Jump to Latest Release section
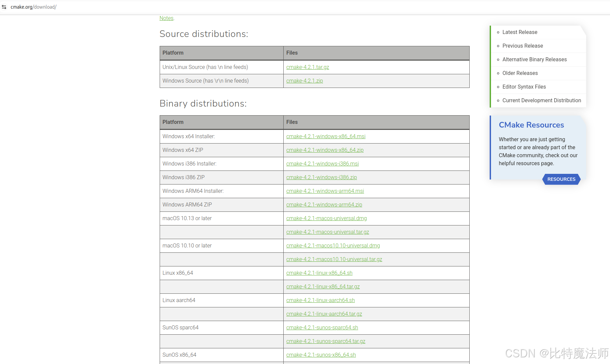Screen dimensions: 610x364 click(520, 32)
